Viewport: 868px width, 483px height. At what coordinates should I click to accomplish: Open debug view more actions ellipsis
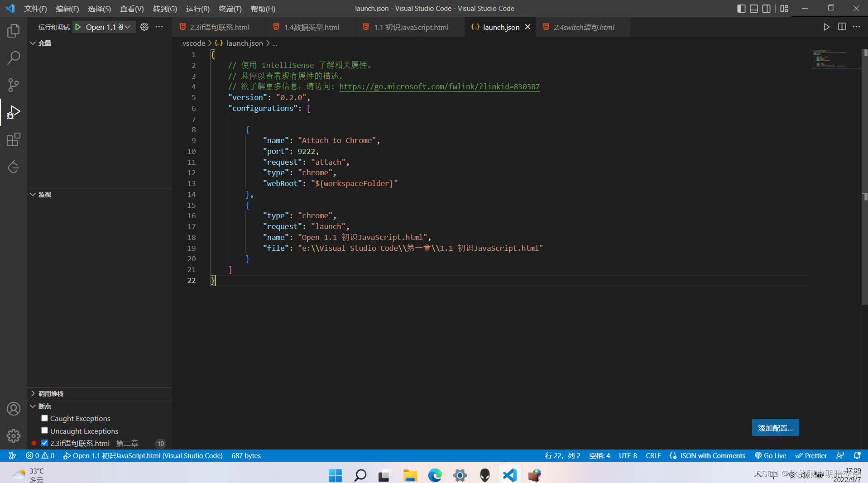[x=159, y=27]
